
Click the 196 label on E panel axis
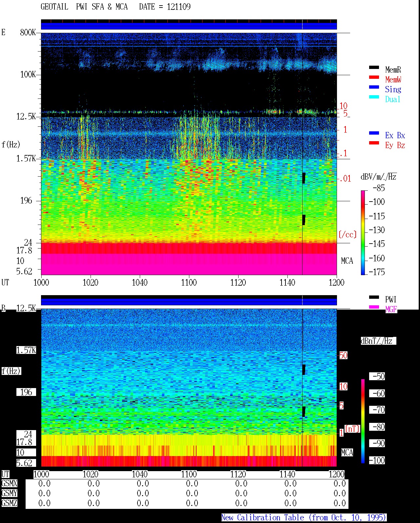pos(26,200)
